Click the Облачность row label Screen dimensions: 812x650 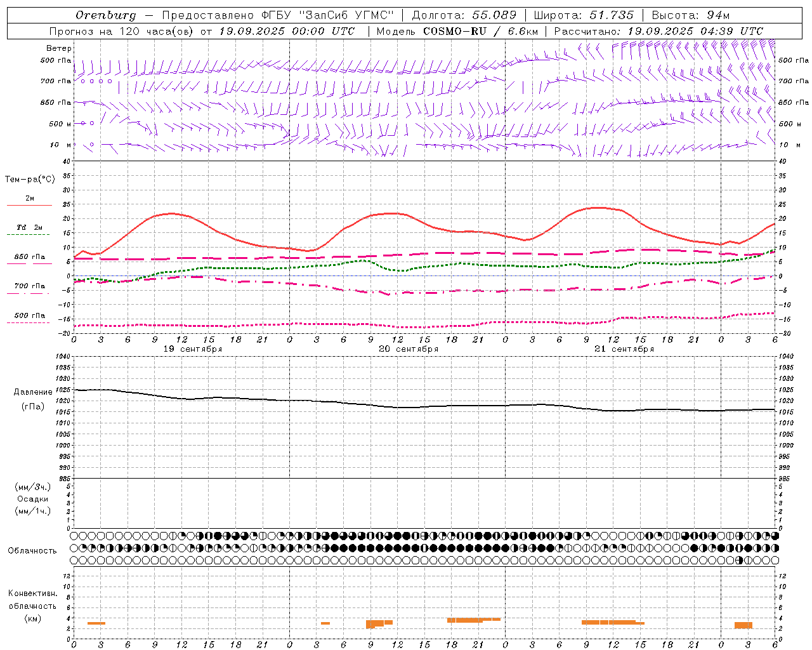point(32,551)
